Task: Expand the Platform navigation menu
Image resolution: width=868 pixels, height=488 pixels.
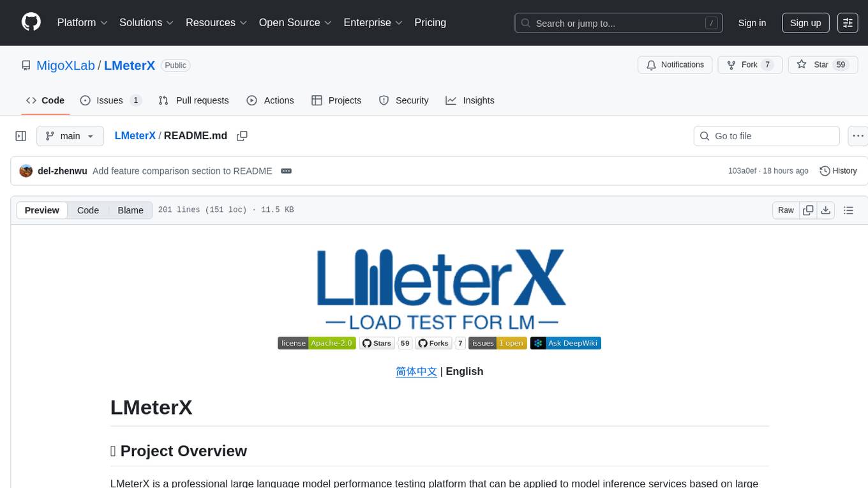Action: coord(82,22)
